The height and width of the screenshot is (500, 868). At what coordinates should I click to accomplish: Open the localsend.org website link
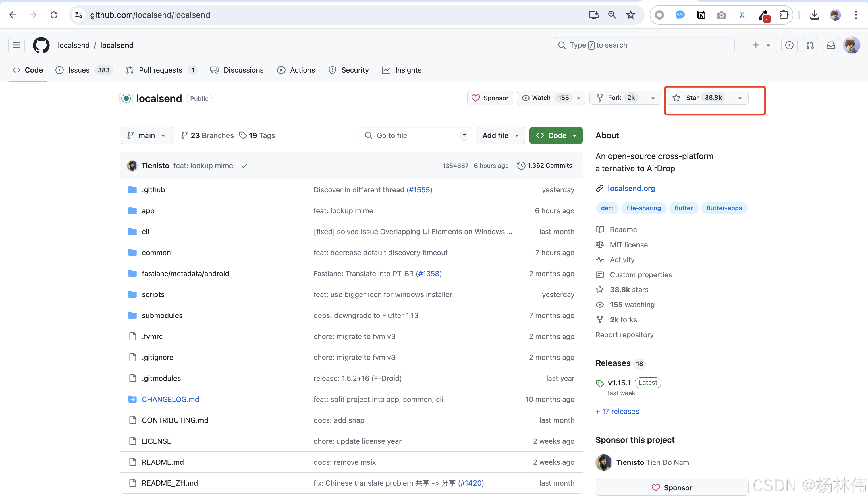pyautogui.click(x=631, y=188)
